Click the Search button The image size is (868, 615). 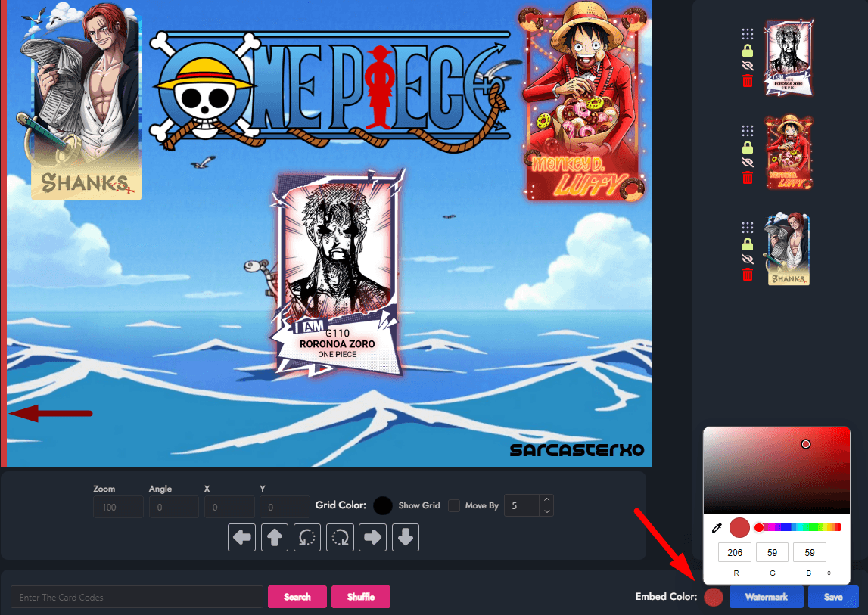(x=297, y=597)
